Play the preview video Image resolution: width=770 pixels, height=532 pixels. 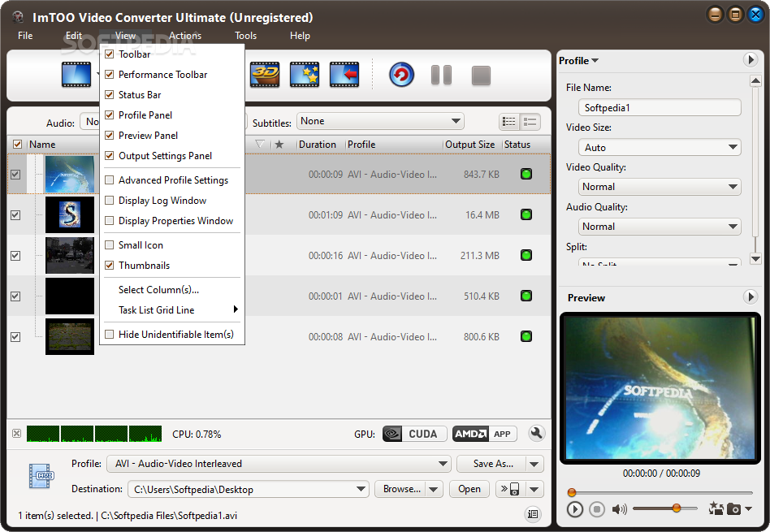(574, 509)
